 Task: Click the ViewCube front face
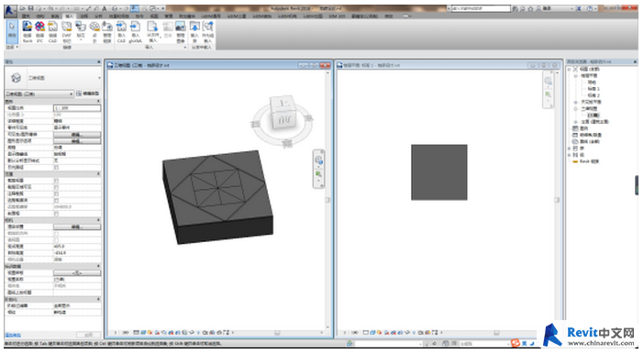coord(283,119)
